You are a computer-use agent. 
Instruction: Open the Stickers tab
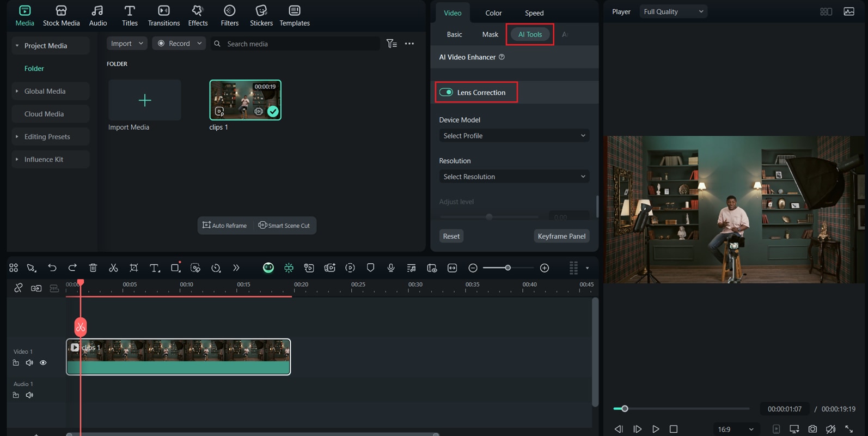261,16
